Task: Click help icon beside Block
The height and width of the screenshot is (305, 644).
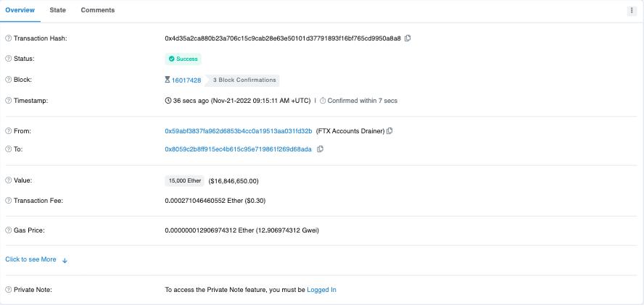Action: (8, 80)
